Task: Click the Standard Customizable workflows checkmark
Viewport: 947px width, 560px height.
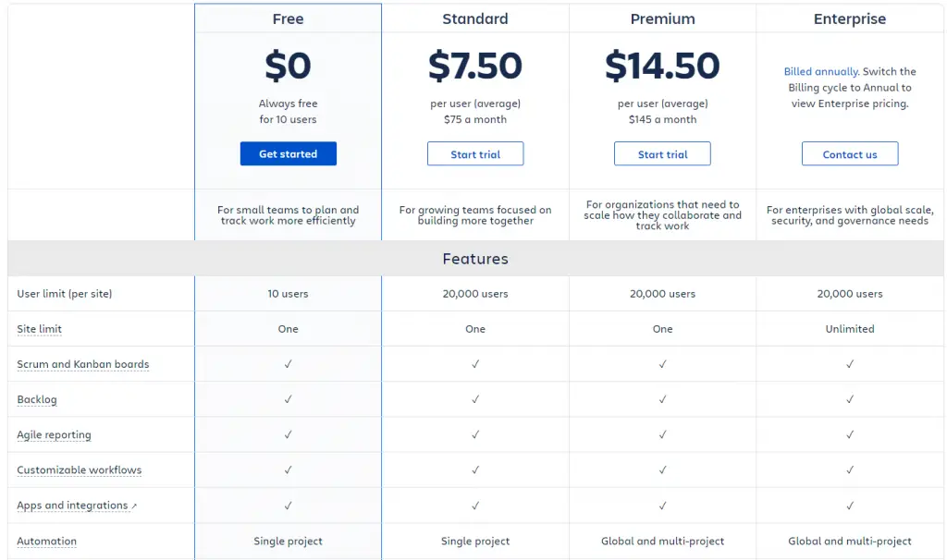Action: point(475,469)
